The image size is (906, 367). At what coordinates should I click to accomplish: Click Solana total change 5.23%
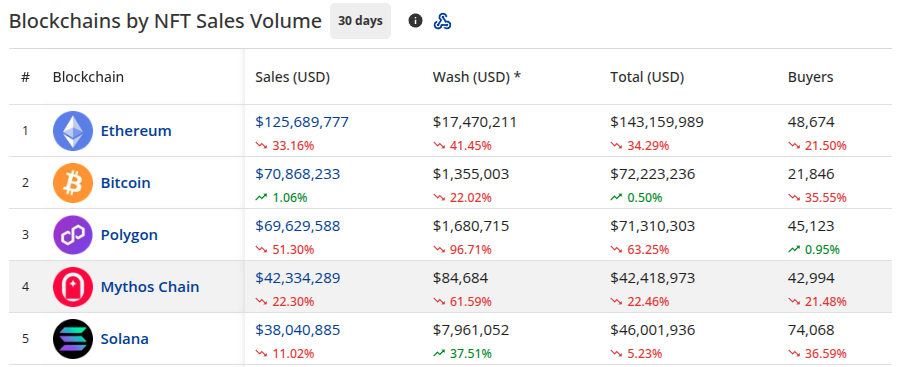click(x=636, y=354)
